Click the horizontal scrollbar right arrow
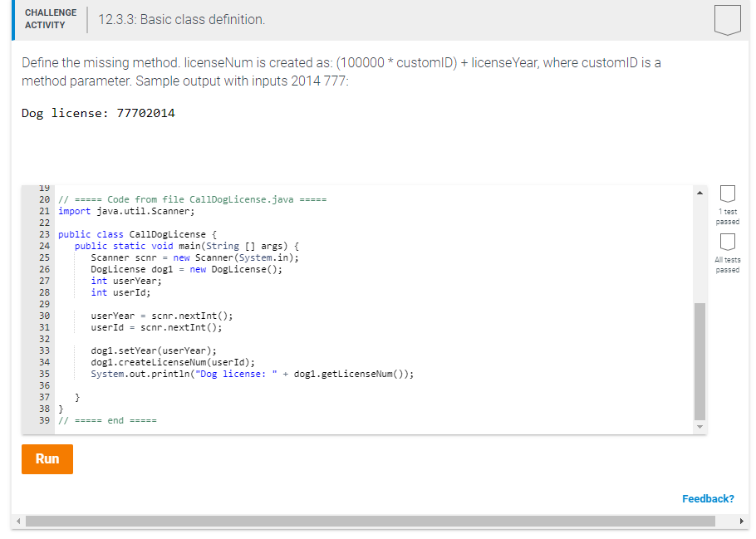The height and width of the screenshot is (539, 756). tap(742, 521)
